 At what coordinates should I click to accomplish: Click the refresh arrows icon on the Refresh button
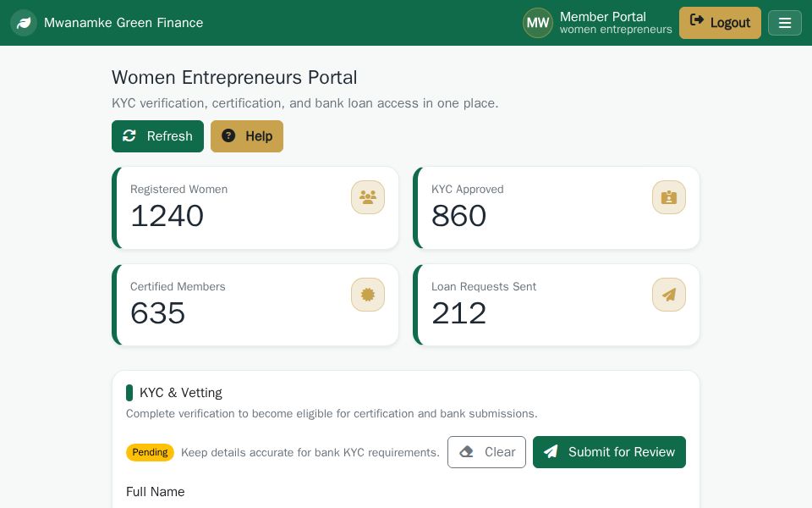[x=129, y=136]
